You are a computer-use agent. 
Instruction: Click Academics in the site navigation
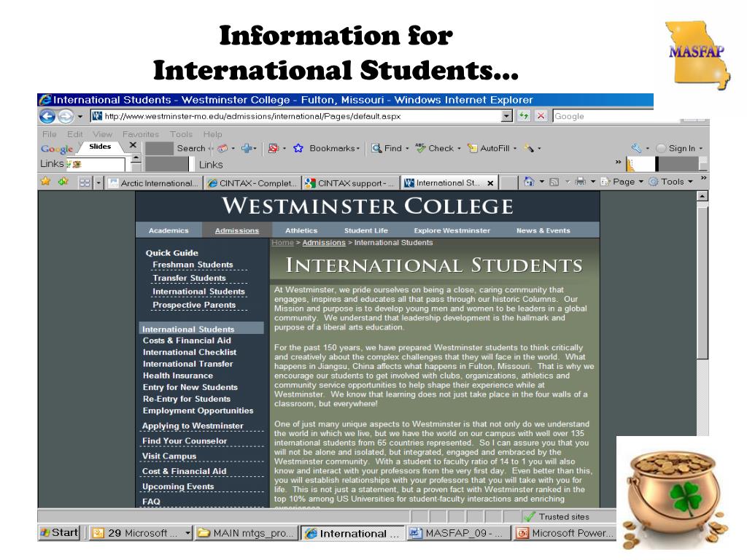169,230
